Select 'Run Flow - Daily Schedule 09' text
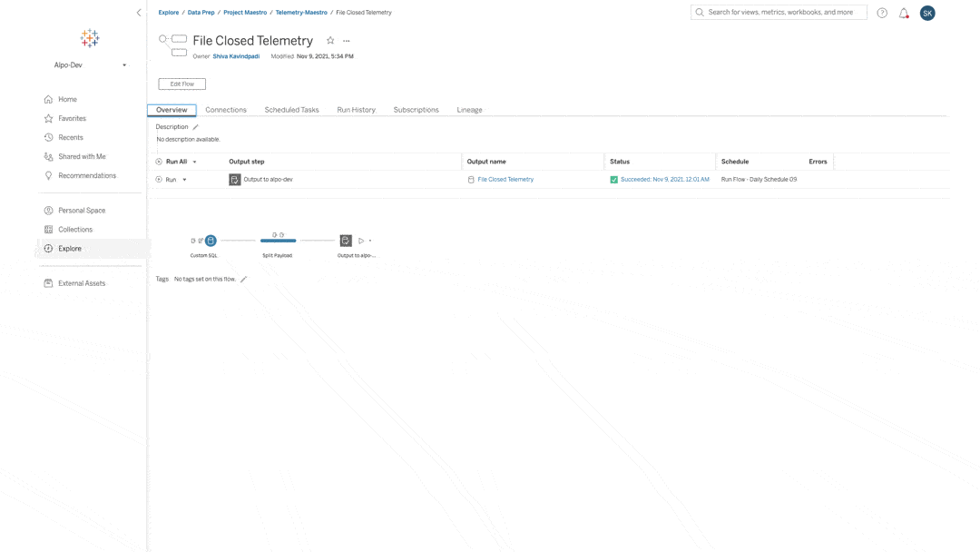 (x=759, y=180)
